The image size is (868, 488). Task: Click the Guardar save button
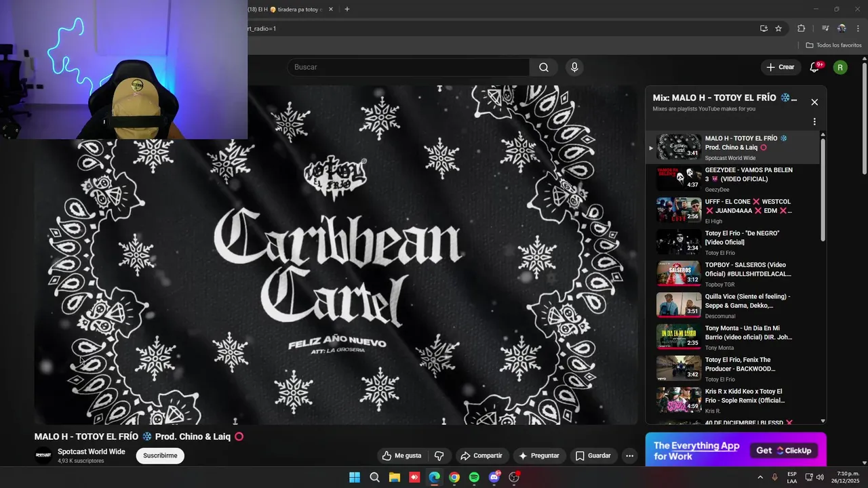click(593, 455)
